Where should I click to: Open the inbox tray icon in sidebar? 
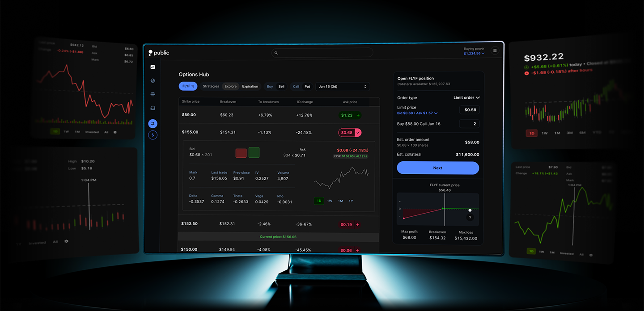coord(153,108)
